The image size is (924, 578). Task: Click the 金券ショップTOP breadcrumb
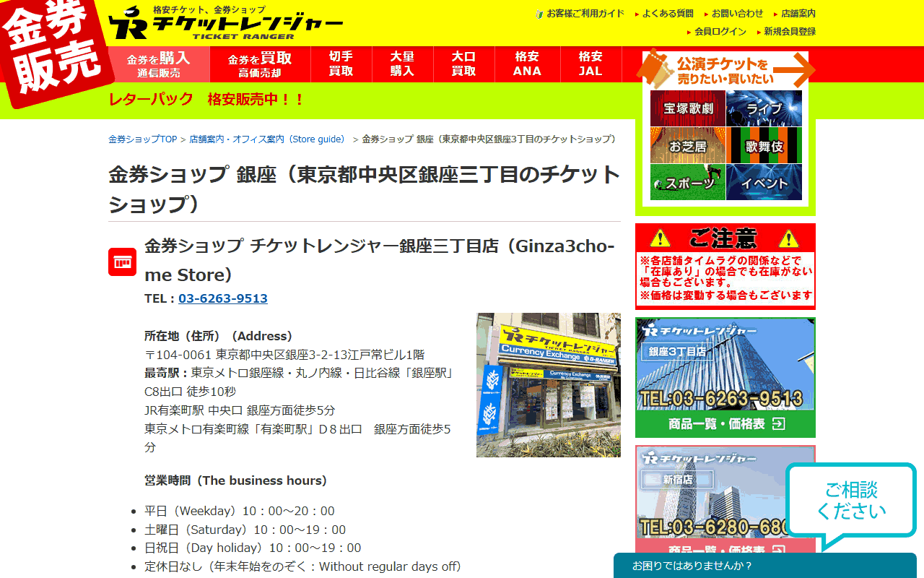coord(142,139)
